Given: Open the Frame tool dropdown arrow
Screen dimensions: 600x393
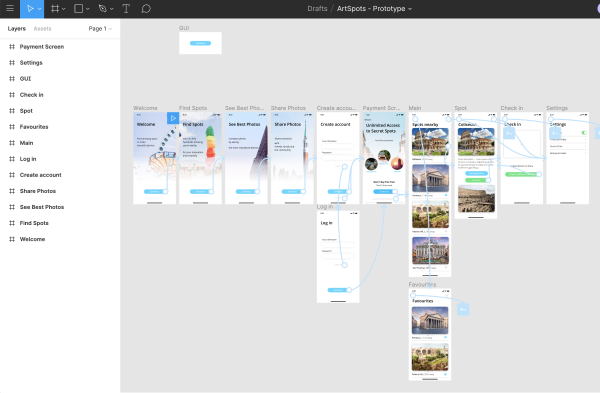Looking at the screenshot, I should 64,9.
